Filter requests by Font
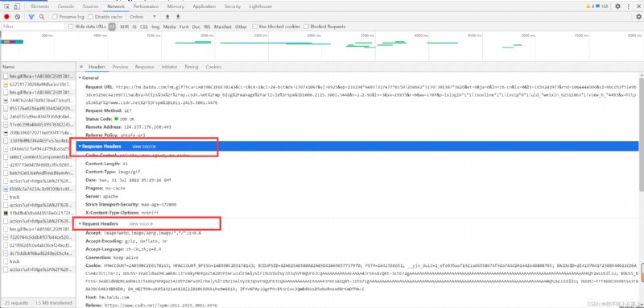The image size is (644, 308). [184, 27]
